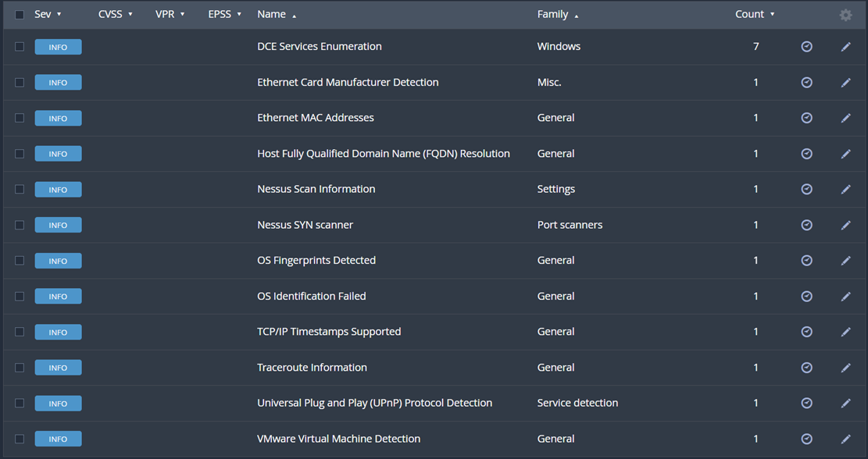The image size is (868, 459).
Task: Open the DCE Services Enumeration plugin details
Action: coord(319,47)
